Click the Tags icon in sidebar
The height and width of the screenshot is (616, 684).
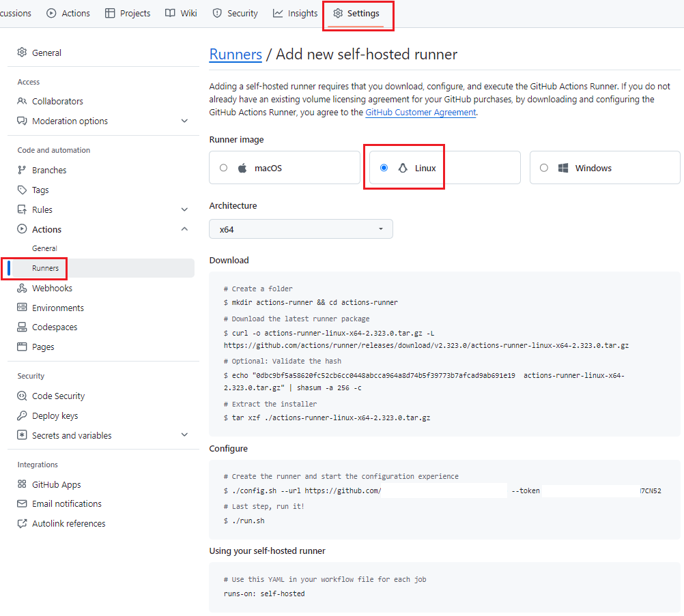pos(22,190)
